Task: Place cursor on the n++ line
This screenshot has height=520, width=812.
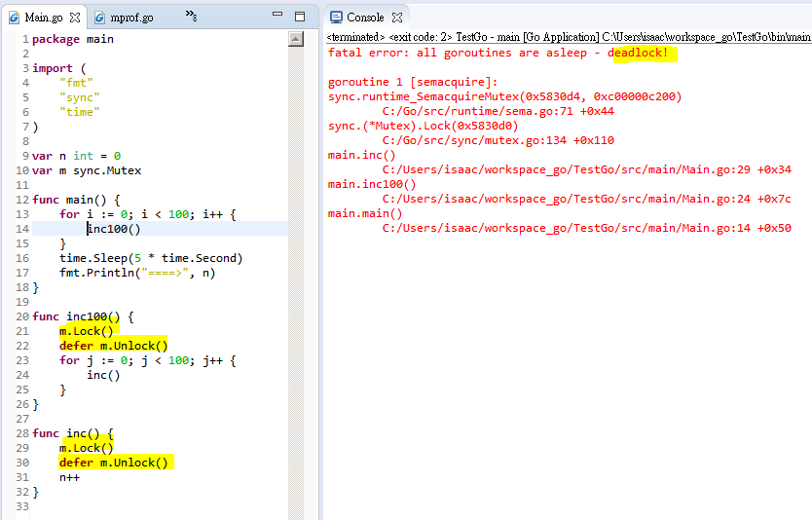Action: [x=70, y=478]
